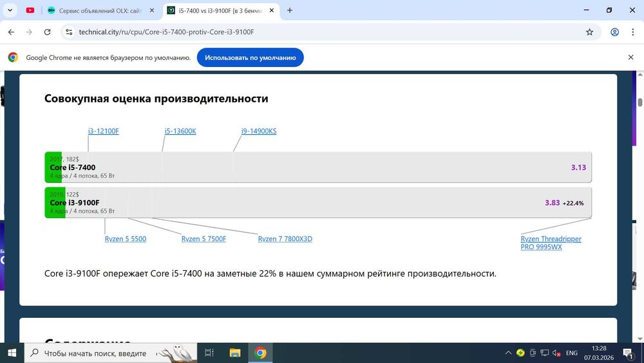
Task: Open the Chrome three-dot menu
Action: point(632,32)
